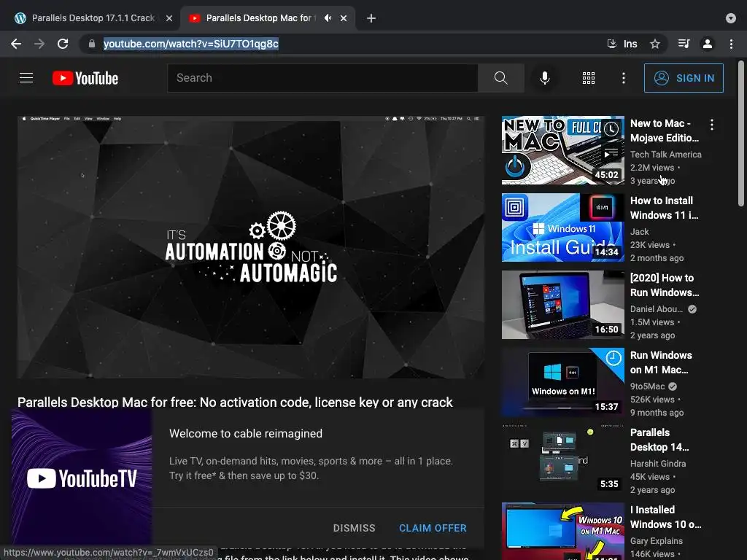Click the SIGN IN button

(x=684, y=77)
